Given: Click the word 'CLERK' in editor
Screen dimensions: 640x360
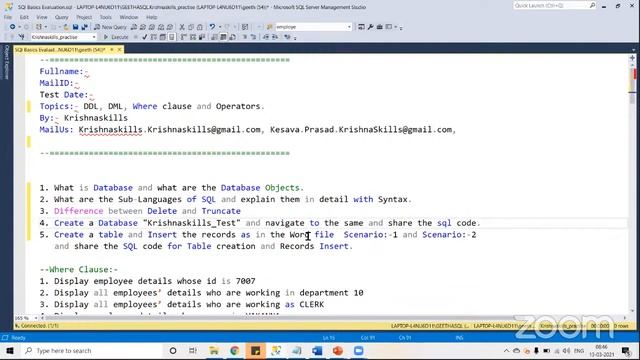Looking at the screenshot, I should (x=311, y=304).
